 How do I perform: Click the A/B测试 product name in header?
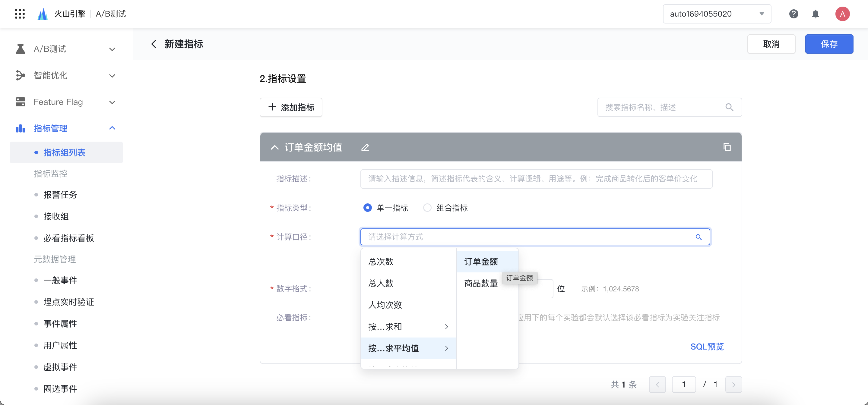110,14
